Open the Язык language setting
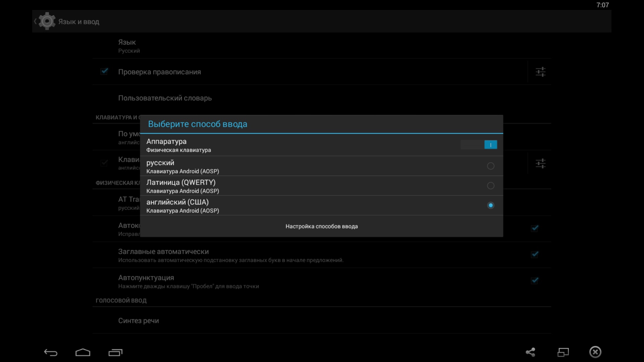The image size is (644, 362). pos(127,46)
